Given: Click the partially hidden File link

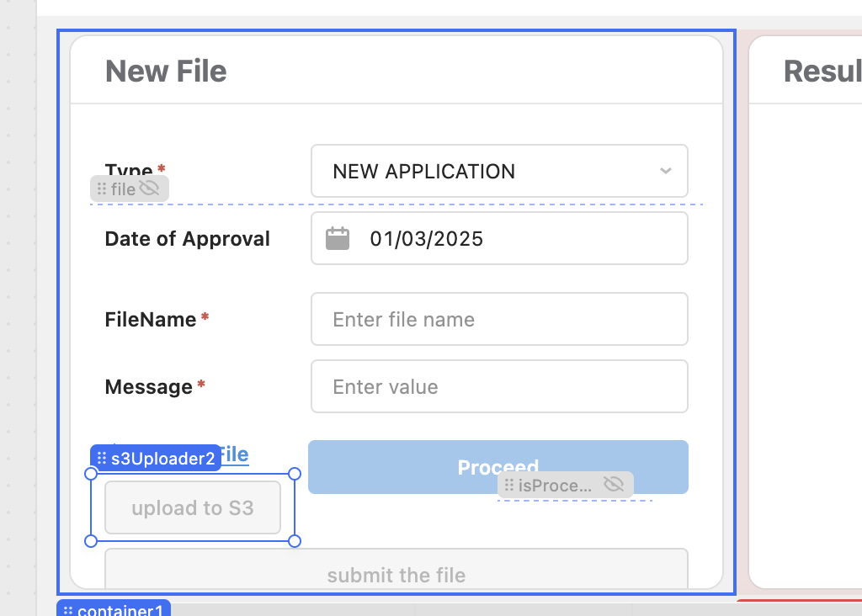Looking at the screenshot, I should (x=235, y=455).
